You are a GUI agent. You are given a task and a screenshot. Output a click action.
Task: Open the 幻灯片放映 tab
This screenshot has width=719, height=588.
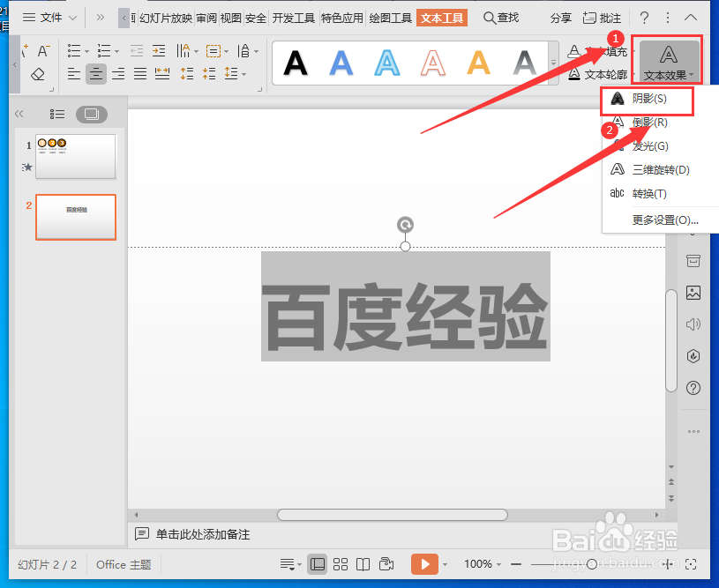pyautogui.click(x=166, y=19)
